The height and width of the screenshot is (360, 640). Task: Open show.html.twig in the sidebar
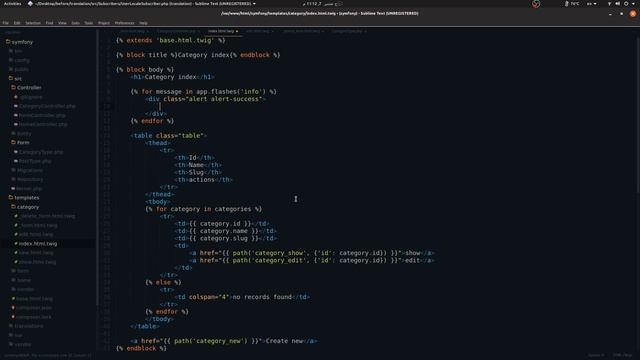pyautogui.click(x=38, y=262)
